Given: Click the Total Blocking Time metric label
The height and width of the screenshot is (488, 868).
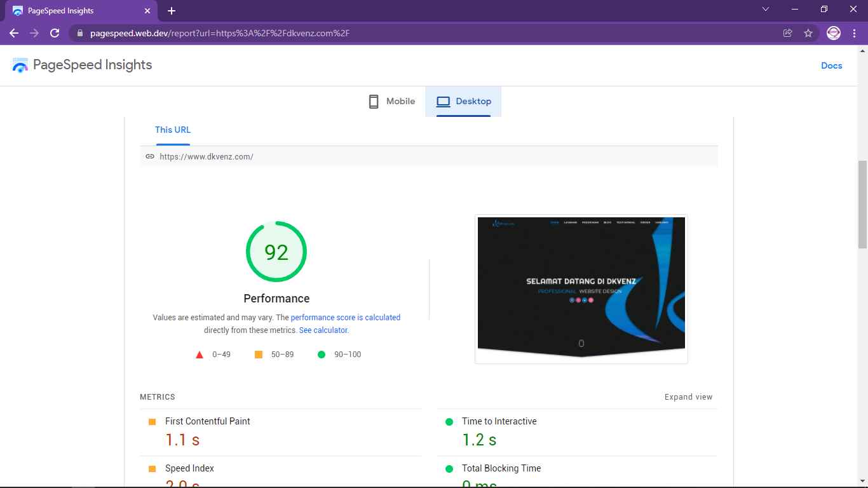Looking at the screenshot, I should click(x=501, y=468).
